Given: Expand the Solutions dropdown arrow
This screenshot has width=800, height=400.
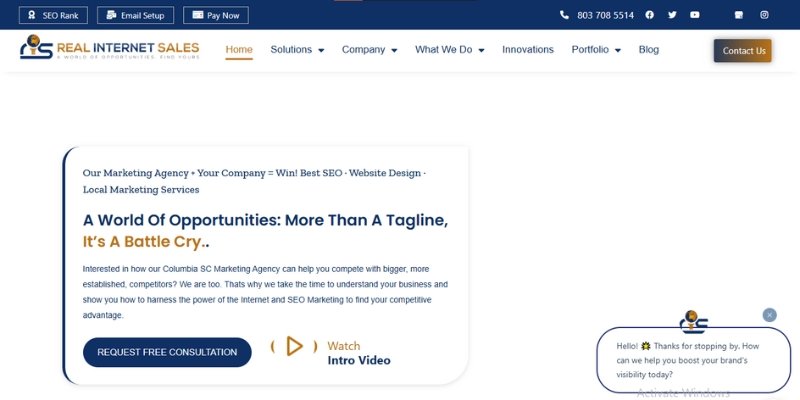Looking at the screenshot, I should pyautogui.click(x=321, y=50).
